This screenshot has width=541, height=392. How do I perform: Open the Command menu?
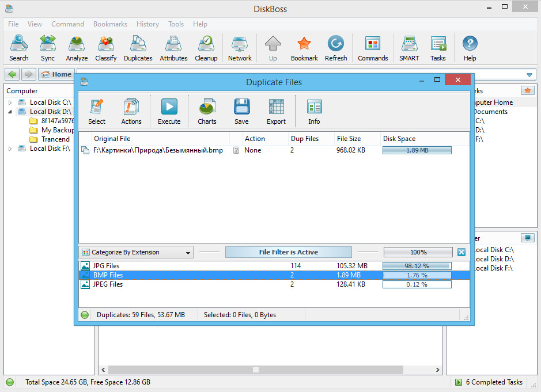pyautogui.click(x=67, y=24)
